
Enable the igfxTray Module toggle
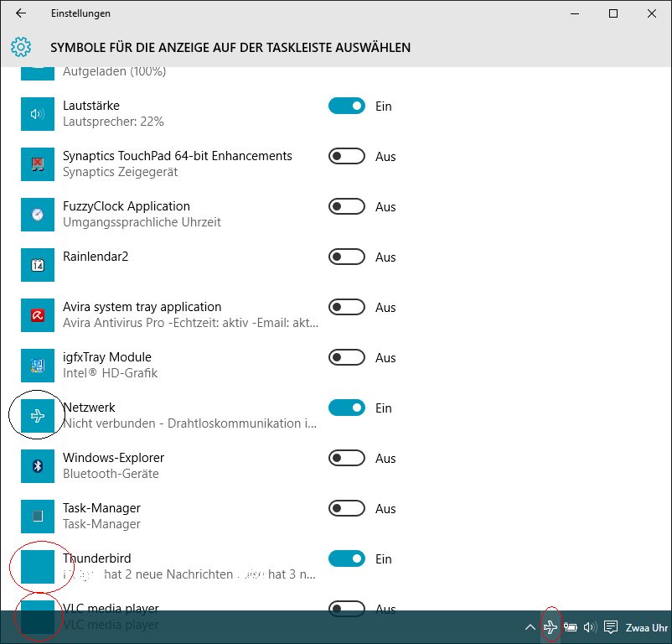click(x=347, y=357)
